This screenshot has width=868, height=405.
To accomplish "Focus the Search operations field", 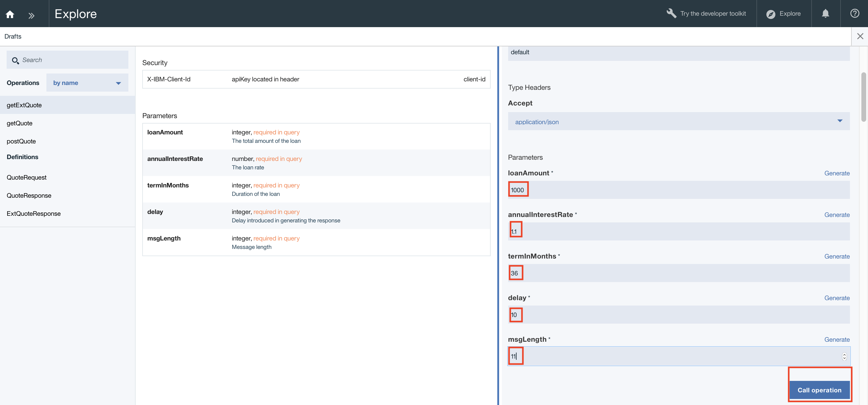I will pyautogui.click(x=68, y=60).
